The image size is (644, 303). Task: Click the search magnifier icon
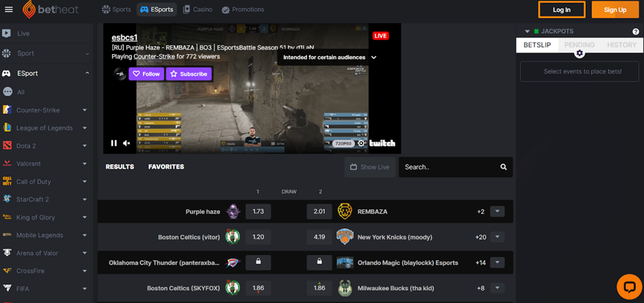coord(504,167)
